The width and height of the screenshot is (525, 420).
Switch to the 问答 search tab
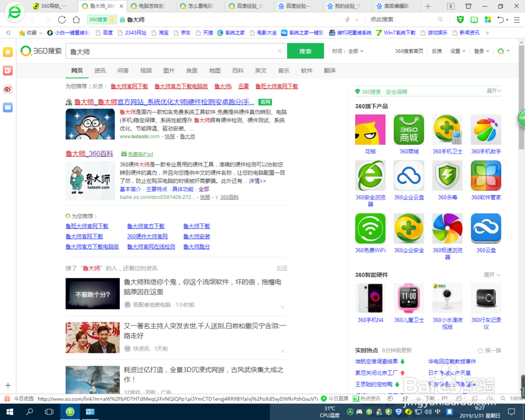click(123, 71)
